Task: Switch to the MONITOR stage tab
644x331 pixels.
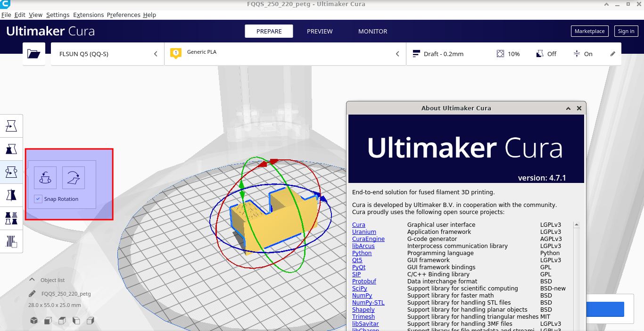Action: pos(373,31)
